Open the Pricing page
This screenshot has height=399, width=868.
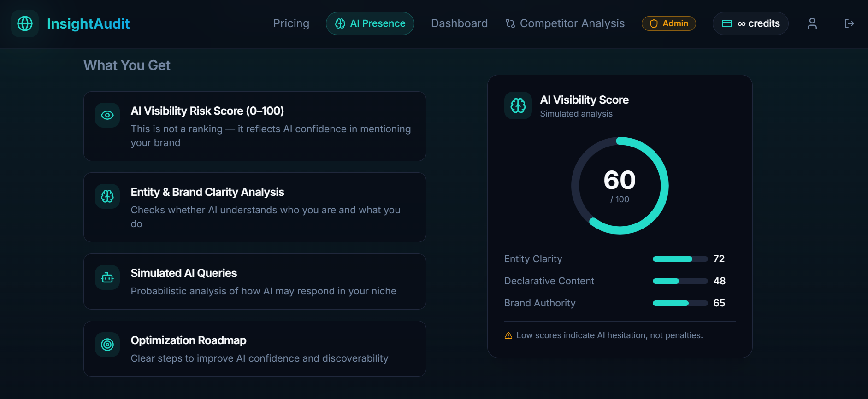point(291,23)
